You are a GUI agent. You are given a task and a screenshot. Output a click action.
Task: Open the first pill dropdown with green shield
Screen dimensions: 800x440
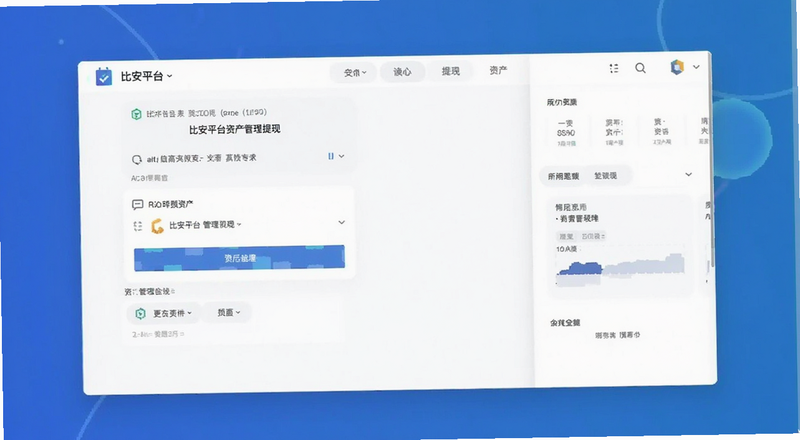pyautogui.click(x=164, y=313)
